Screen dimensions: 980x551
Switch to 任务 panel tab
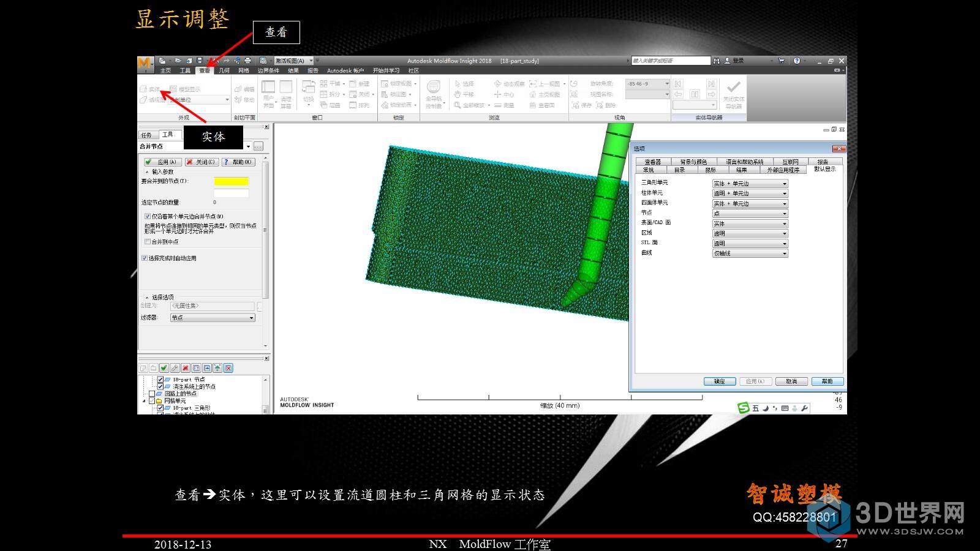pyautogui.click(x=146, y=135)
